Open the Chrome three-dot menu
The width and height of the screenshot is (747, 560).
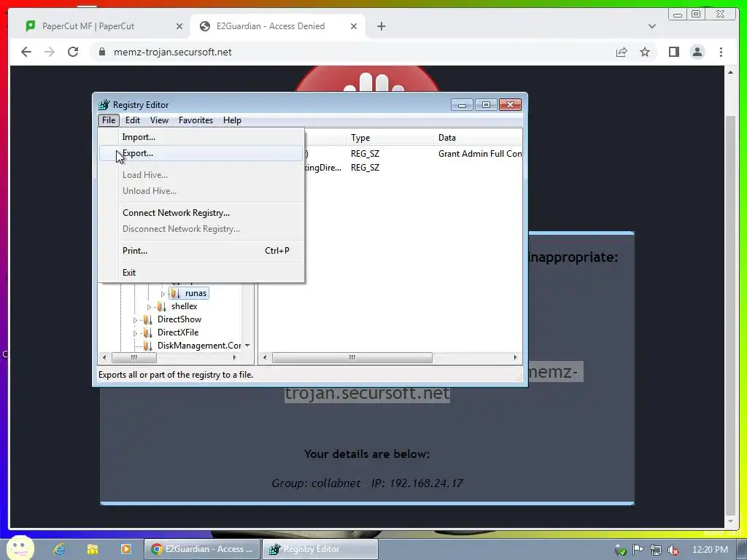click(x=721, y=52)
